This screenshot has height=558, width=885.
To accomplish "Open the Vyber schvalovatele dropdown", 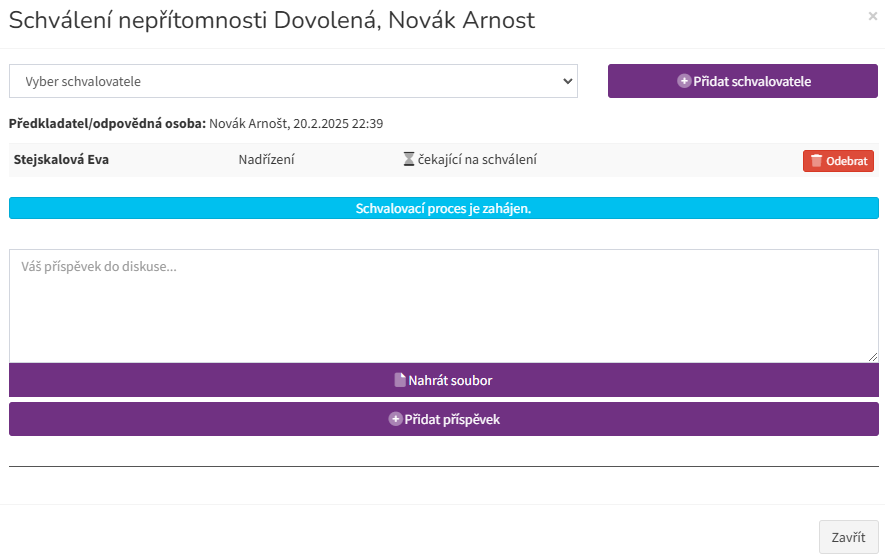I will point(293,81).
